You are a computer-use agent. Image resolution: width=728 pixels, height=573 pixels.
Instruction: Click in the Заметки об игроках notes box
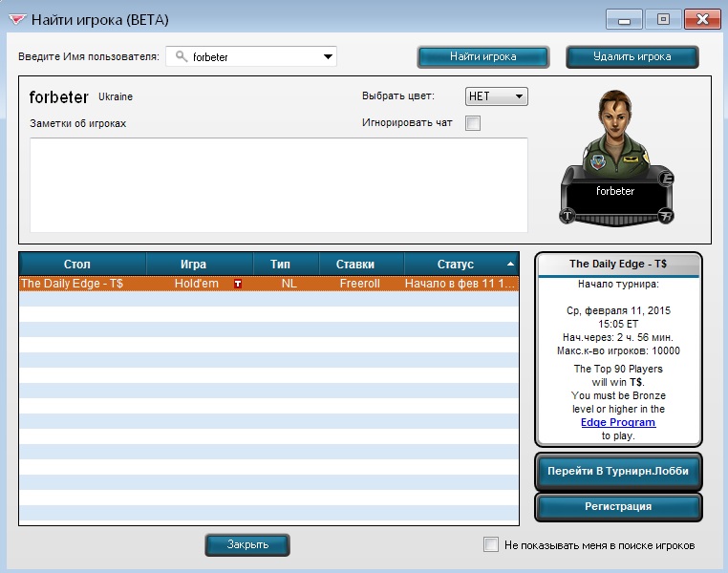279,184
